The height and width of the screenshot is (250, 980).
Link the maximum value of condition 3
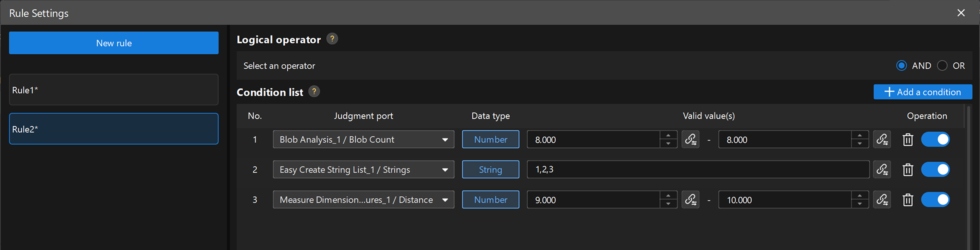pos(882,199)
